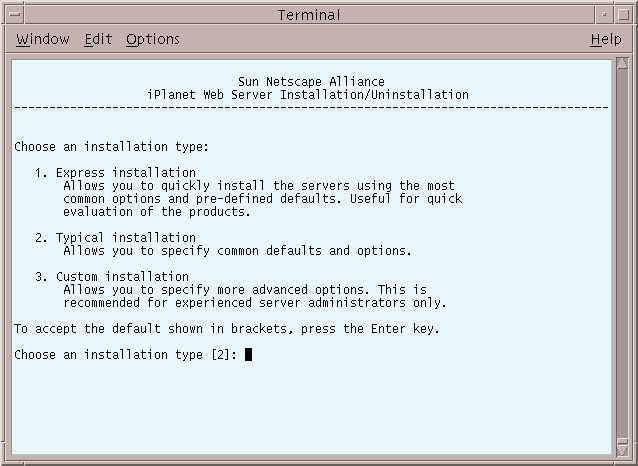This screenshot has width=638, height=466.
Task: Click "Choose an installation type:" heading line
Action: [111, 147]
